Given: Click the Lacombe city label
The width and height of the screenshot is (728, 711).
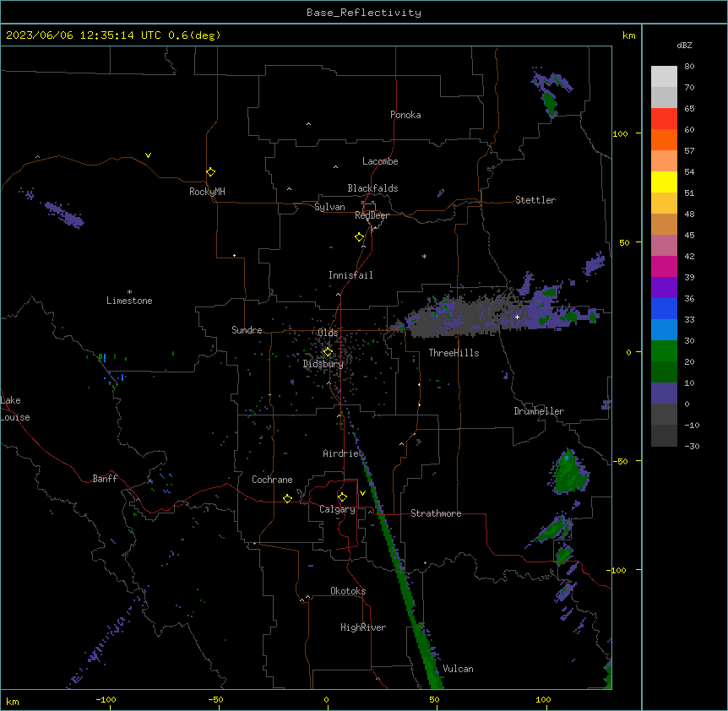Looking at the screenshot, I should point(380,161).
